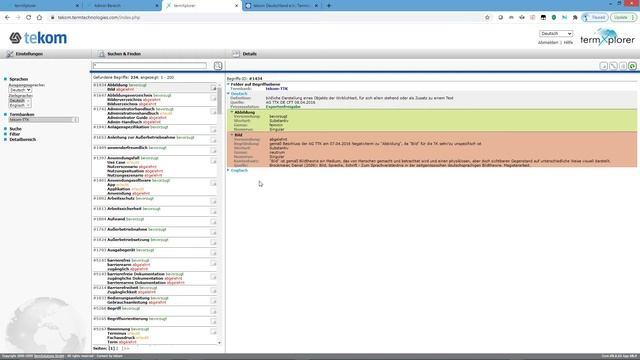Image resolution: width=640 pixels, height=360 pixels.
Task: Open the detail icon on the anwenderfreundlich row
Action: [x=213, y=150]
